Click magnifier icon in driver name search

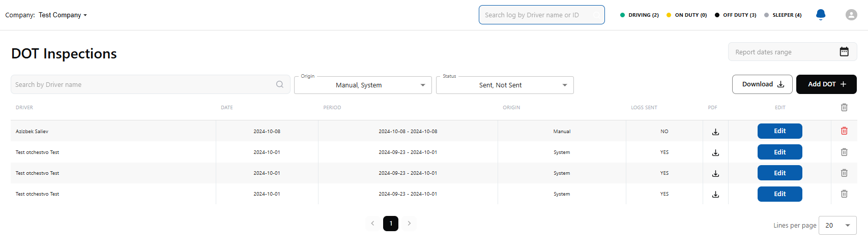[280, 84]
